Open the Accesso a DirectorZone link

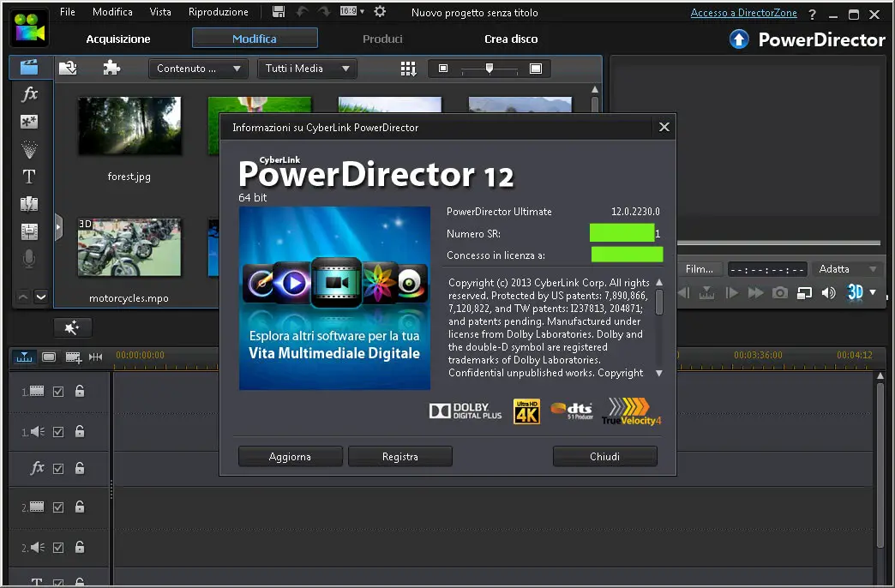(744, 13)
